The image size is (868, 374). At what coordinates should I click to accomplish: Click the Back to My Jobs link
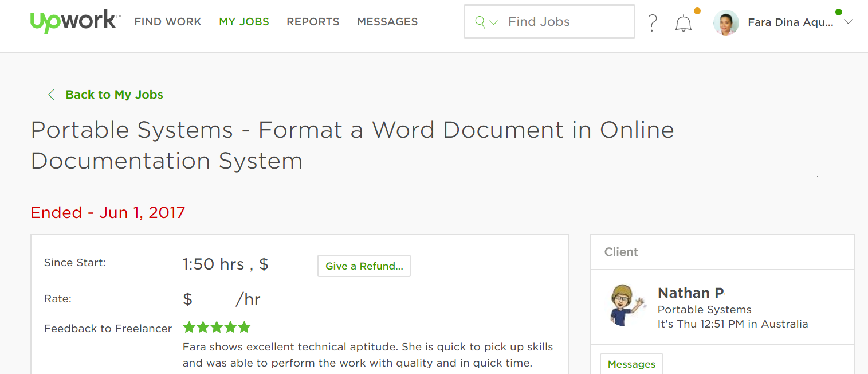(x=113, y=94)
